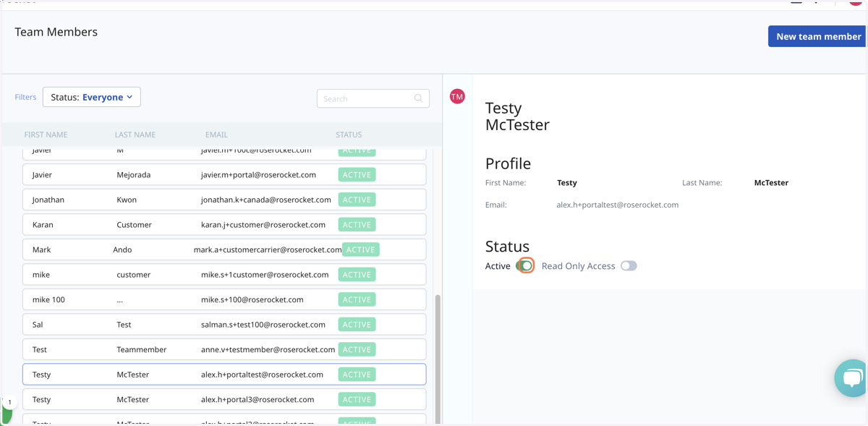Click email mike.s+1customer@roserocket.com

click(265, 275)
